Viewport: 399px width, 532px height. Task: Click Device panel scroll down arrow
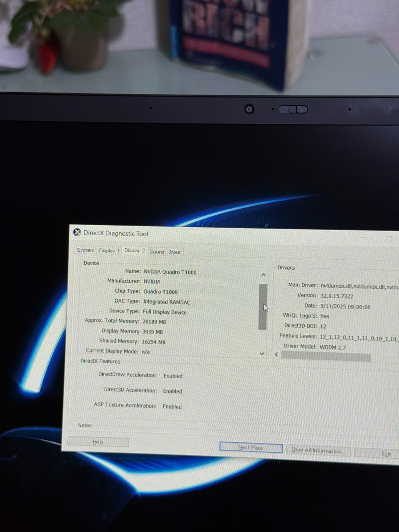pyautogui.click(x=262, y=354)
